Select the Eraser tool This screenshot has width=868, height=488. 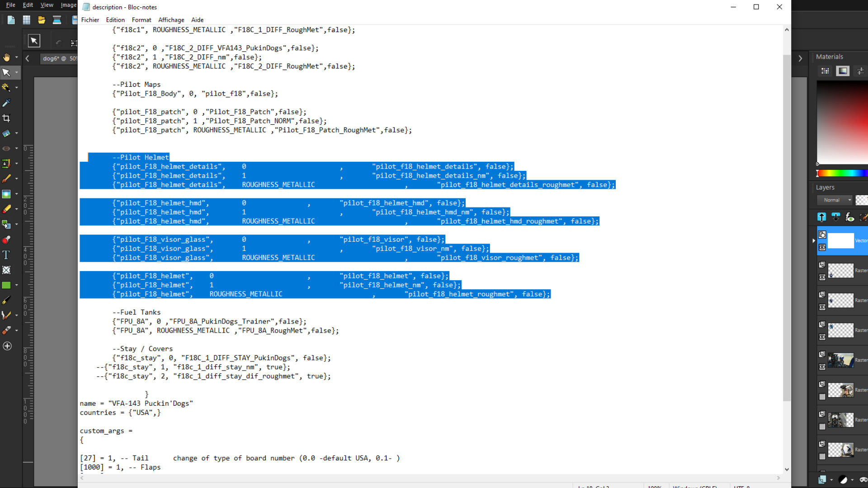pos(6,209)
